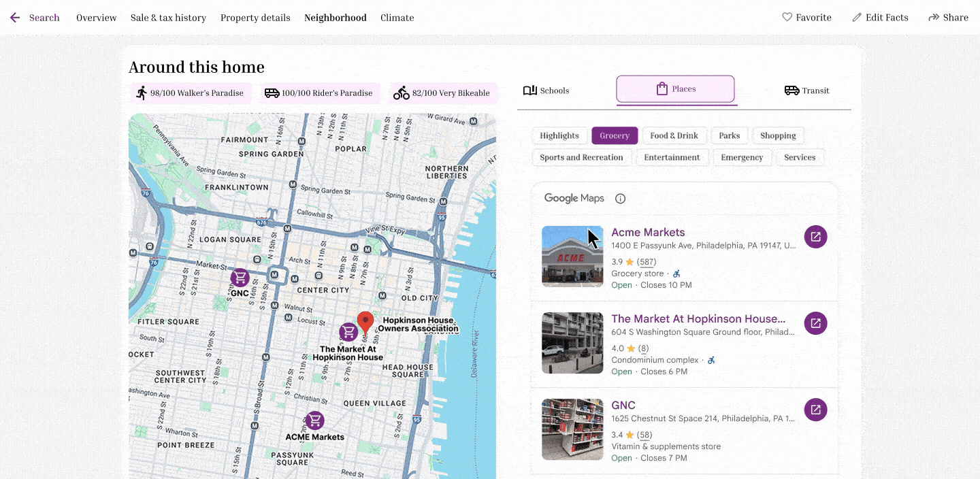Click the ACME Markets map marker

tap(314, 420)
